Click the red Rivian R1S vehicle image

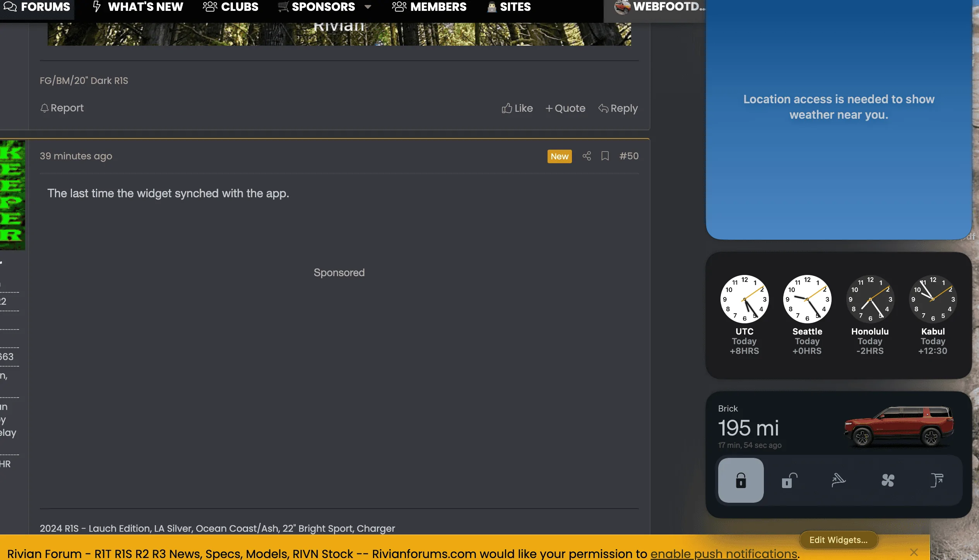[x=899, y=427]
